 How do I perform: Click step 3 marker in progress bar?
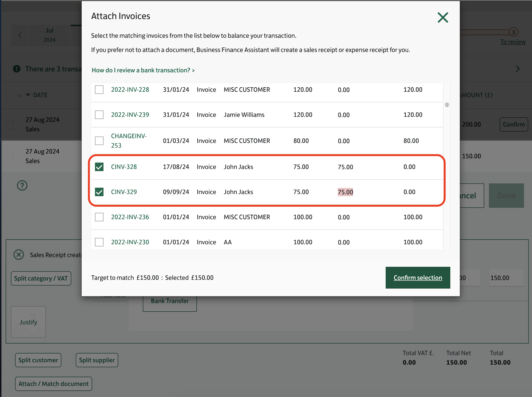coord(513,32)
